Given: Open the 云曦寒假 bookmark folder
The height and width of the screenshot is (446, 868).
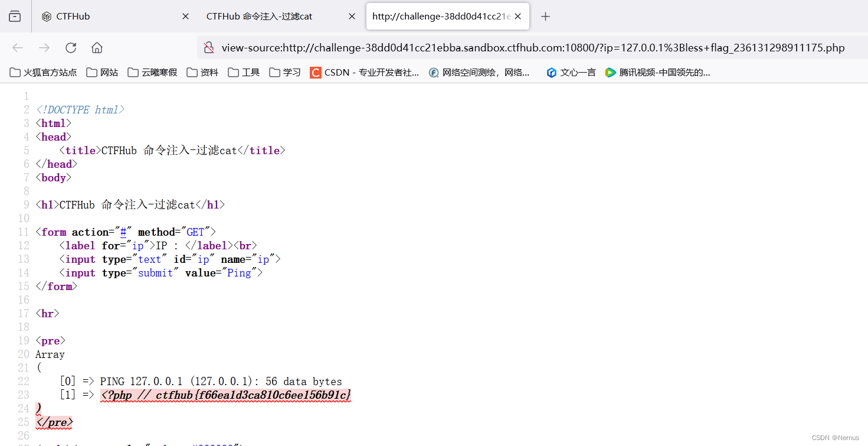Looking at the screenshot, I should pos(152,73).
